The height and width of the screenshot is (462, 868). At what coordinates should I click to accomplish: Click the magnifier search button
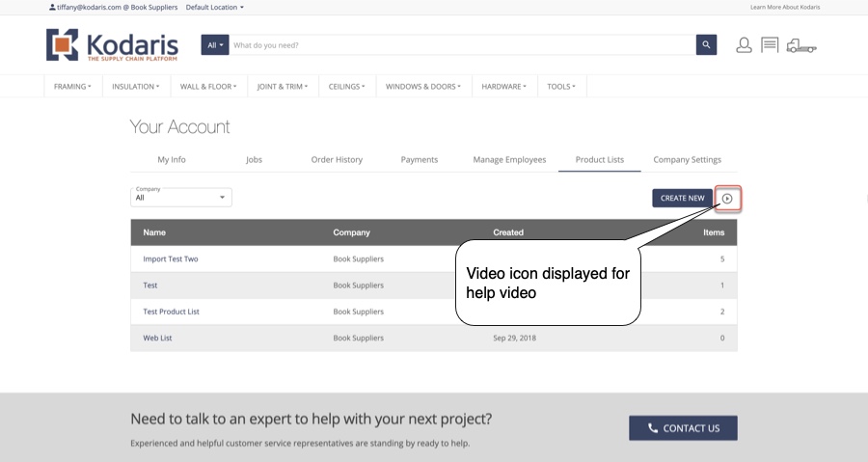click(x=706, y=44)
